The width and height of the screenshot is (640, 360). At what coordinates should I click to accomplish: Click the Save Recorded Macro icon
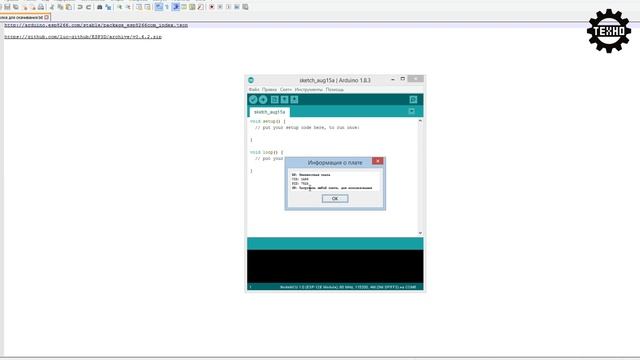pyautogui.click(x=245, y=7)
